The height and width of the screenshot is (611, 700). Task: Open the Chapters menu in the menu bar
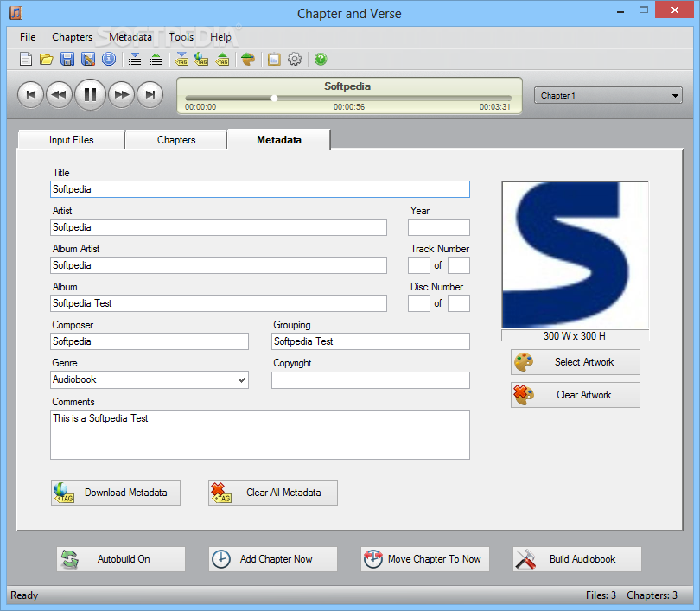click(72, 37)
